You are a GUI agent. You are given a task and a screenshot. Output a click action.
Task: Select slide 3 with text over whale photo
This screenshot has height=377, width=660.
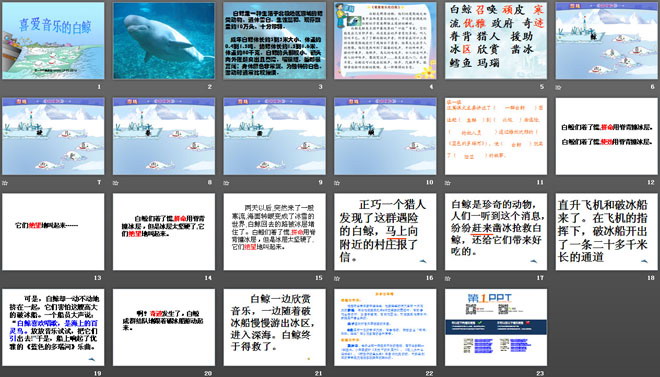pyautogui.click(x=274, y=41)
